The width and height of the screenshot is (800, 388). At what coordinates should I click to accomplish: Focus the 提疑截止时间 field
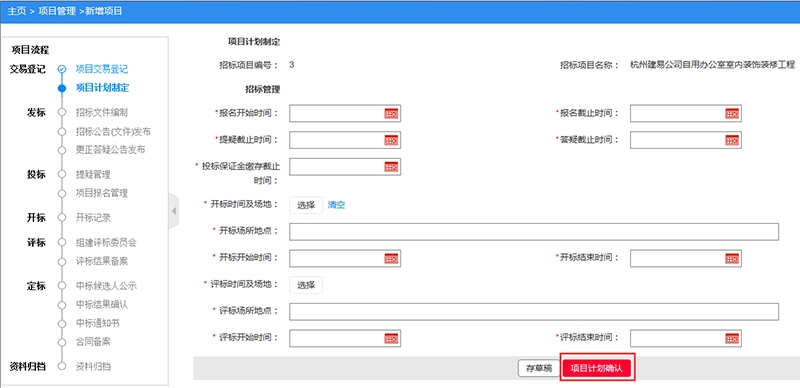[x=345, y=140]
